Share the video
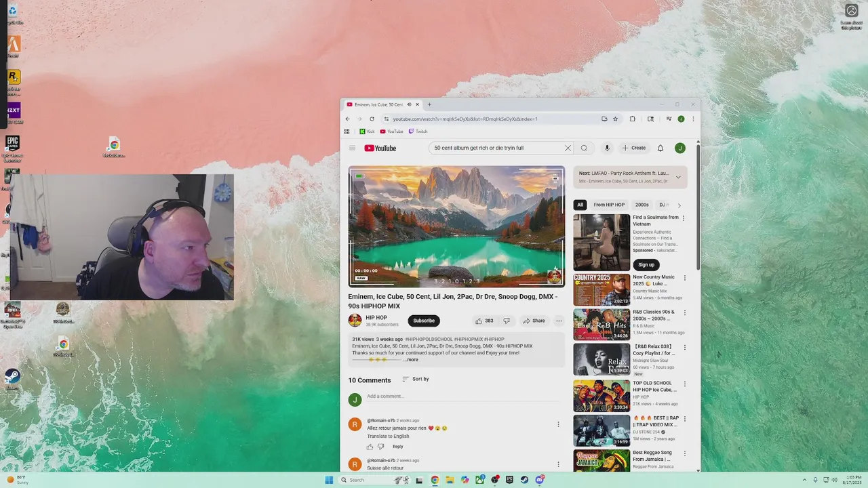The image size is (868, 488). coord(534,321)
